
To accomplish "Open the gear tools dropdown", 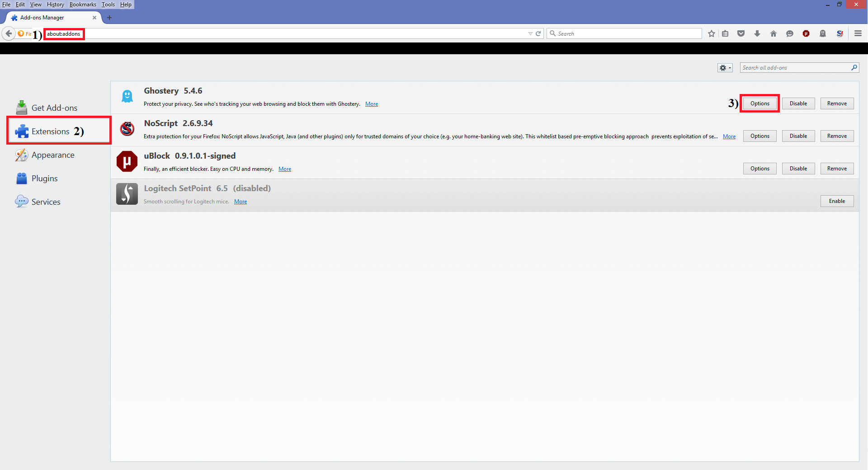I will tap(725, 68).
